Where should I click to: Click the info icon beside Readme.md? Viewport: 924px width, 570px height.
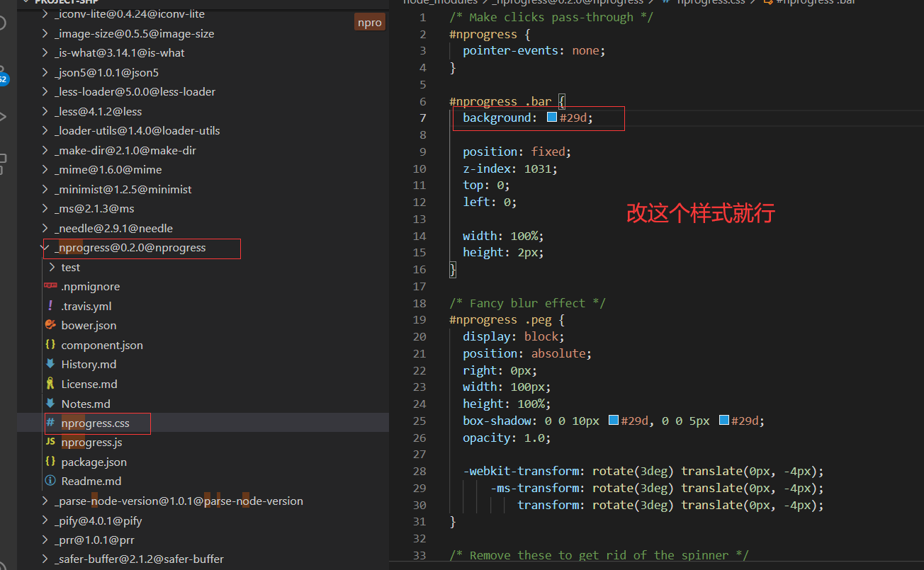tap(50, 481)
